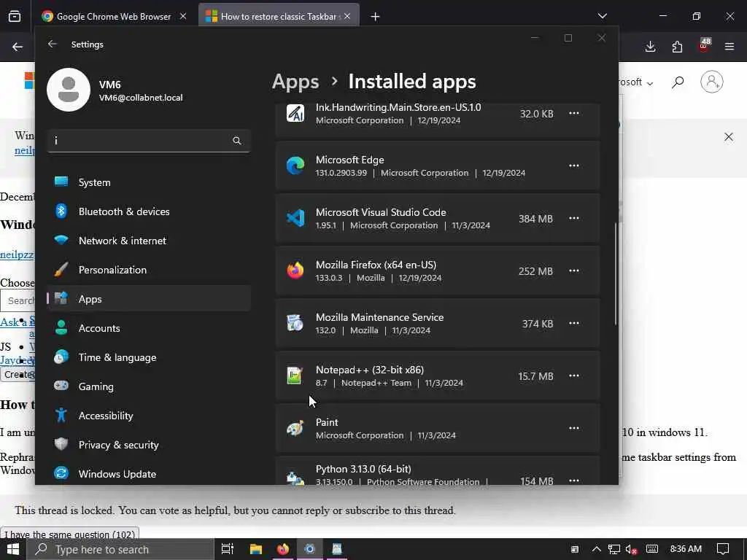The height and width of the screenshot is (560, 747).
Task: Show hidden system tray icons
Action: (596, 549)
